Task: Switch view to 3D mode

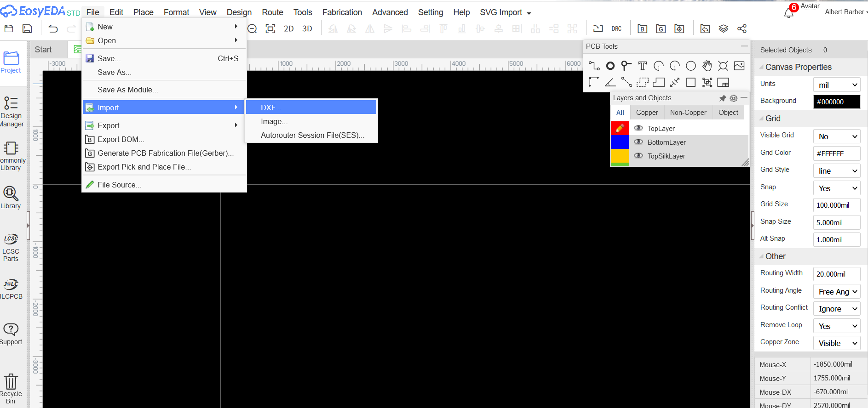Action: 307,28
